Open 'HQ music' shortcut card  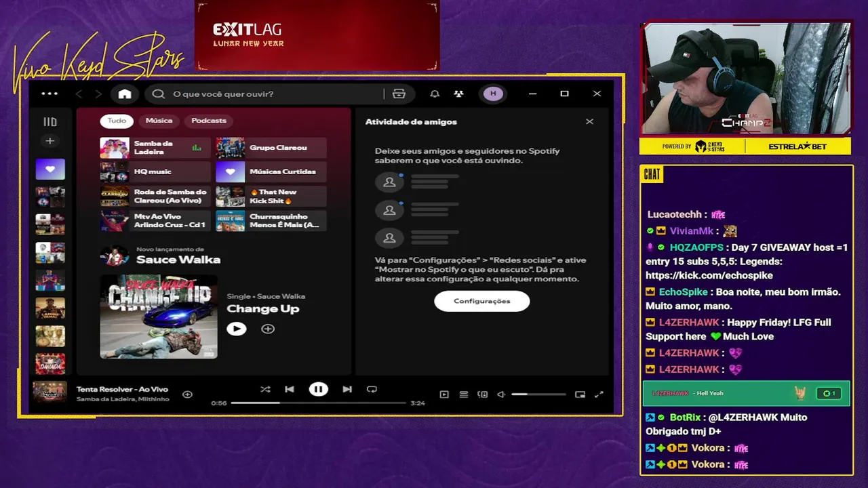click(155, 172)
